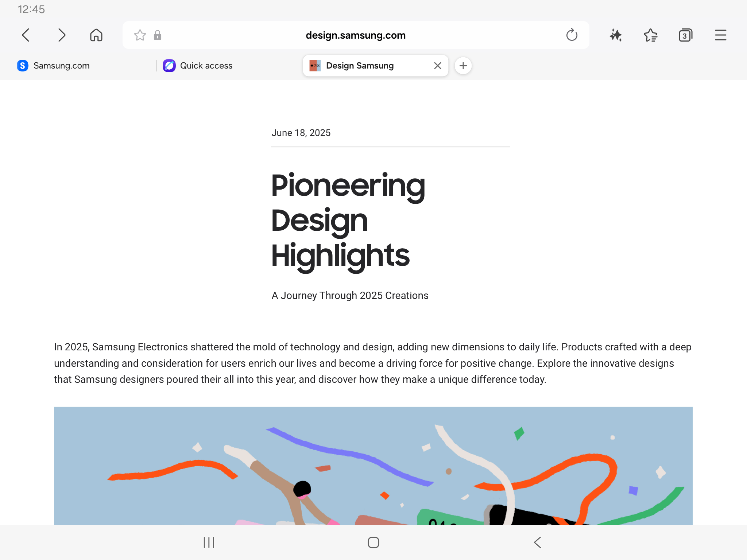The height and width of the screenshot is (560, 747).
Task: Select the Design Samsung tab
Action: pos(360,66)
